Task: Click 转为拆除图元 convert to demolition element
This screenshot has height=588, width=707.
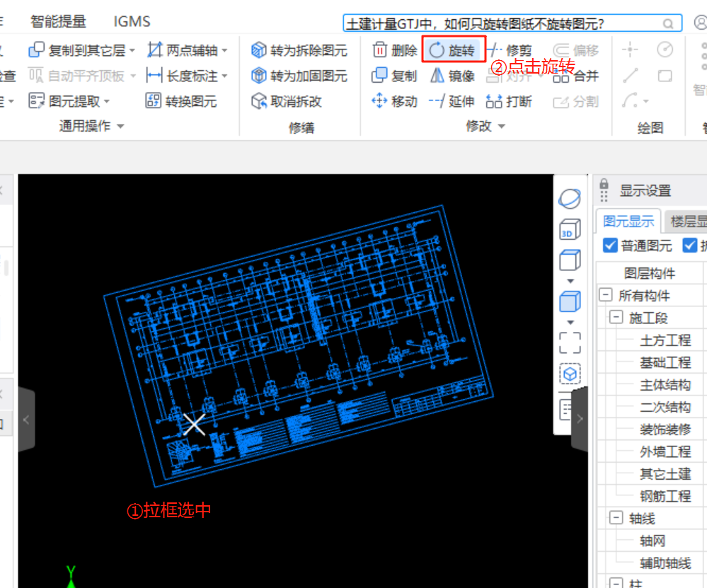Action: (299, 50)
